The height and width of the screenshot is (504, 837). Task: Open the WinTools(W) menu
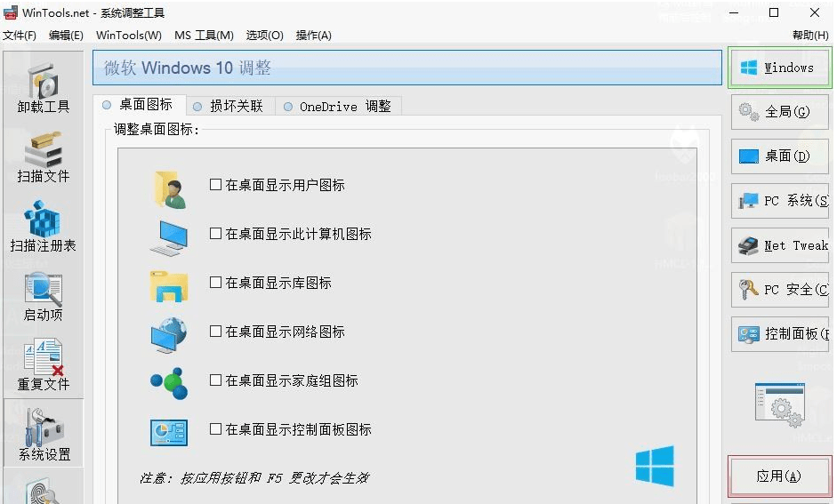click(x=129, y=36)
